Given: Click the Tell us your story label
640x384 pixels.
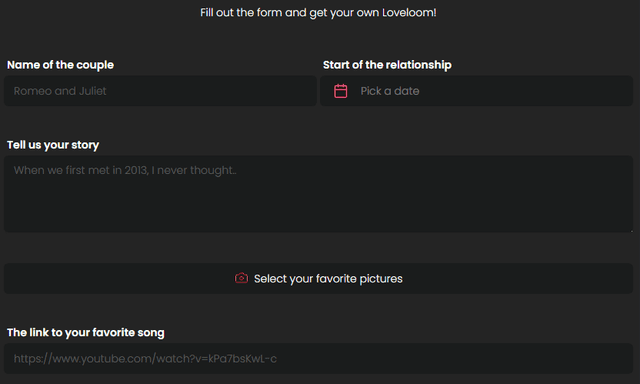Looking at the screenshot, I should [53, 145].
